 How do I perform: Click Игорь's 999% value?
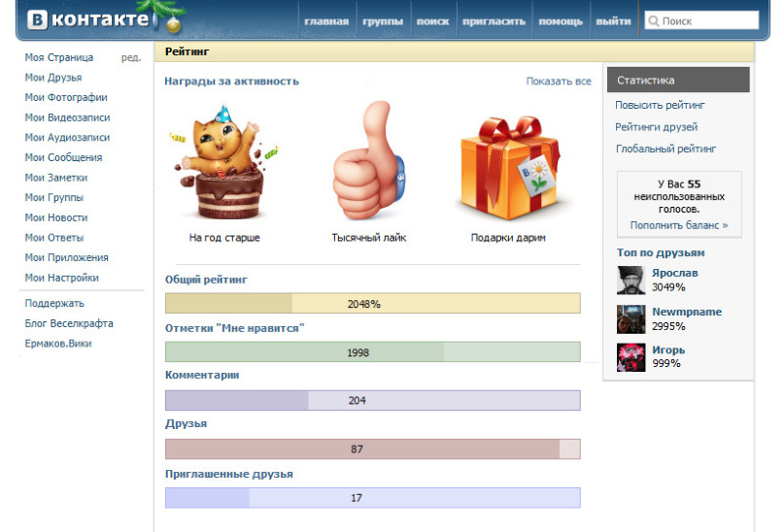click(x=666, y=363)
